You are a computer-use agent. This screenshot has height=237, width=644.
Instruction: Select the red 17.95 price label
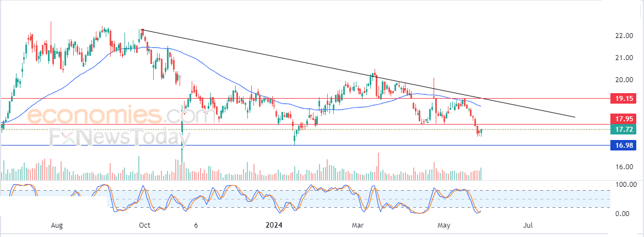623,120
